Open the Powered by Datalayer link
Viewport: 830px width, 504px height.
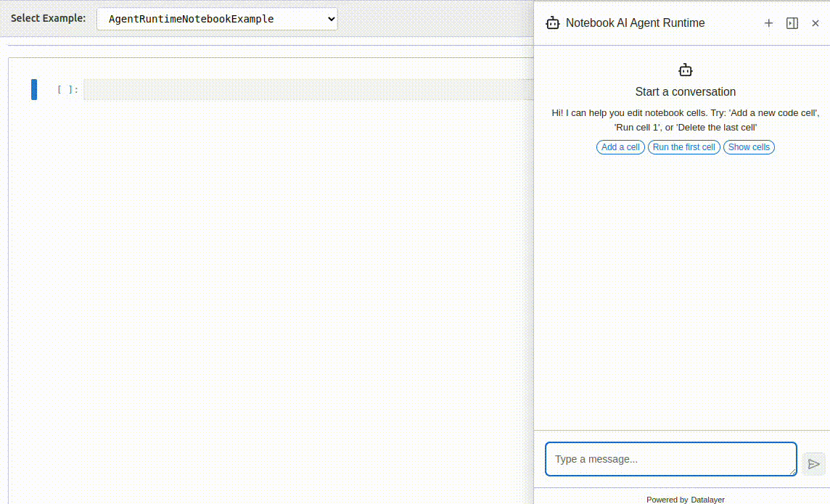686,499
